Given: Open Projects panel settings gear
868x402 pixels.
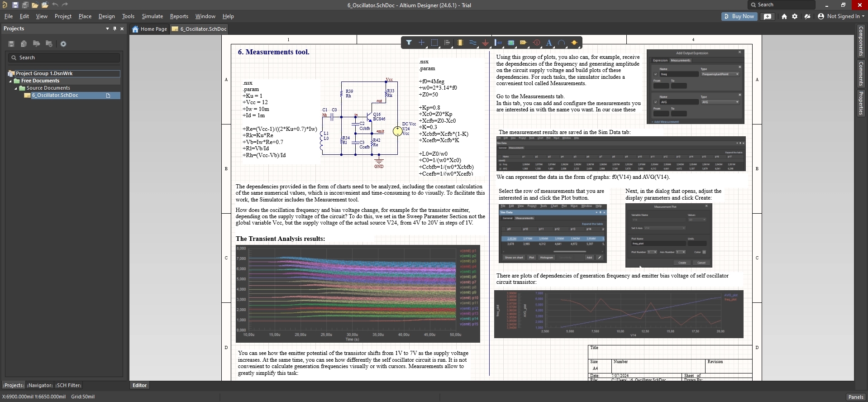Looking at the screenshot, I should pos(63,44).
